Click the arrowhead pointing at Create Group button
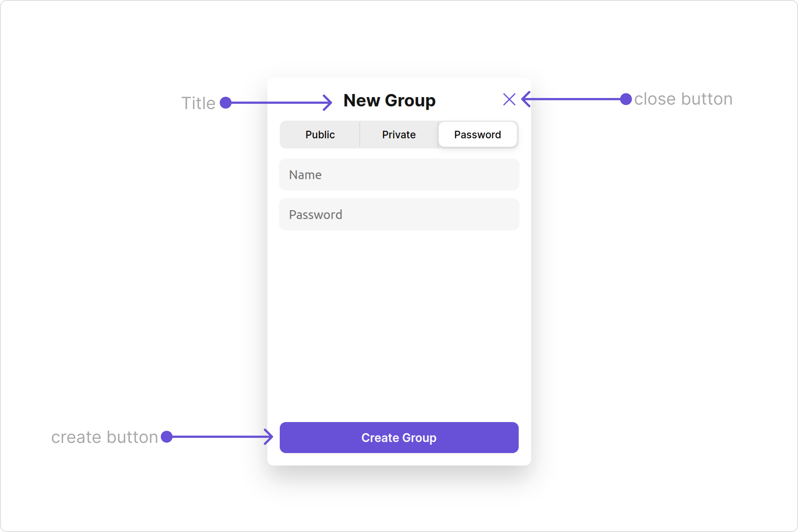The height and width of the screenshot is (532, 798). point(268,437)
